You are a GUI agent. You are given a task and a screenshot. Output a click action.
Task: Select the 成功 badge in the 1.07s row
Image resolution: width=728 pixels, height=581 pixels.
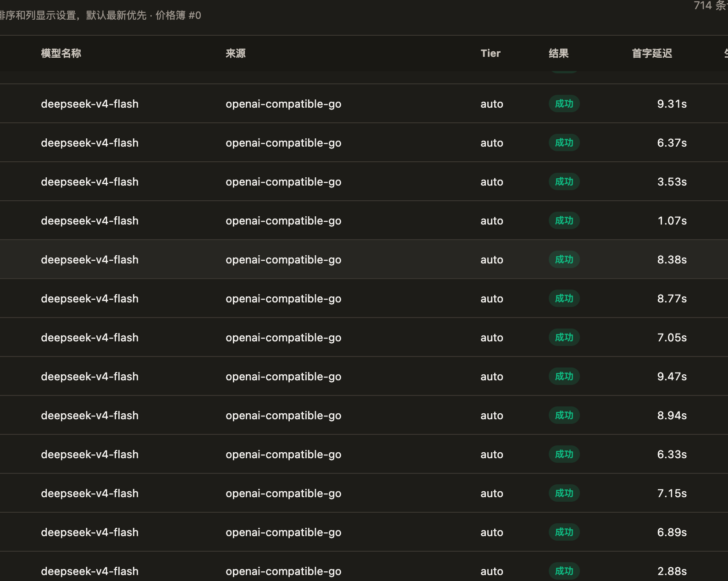564,221
